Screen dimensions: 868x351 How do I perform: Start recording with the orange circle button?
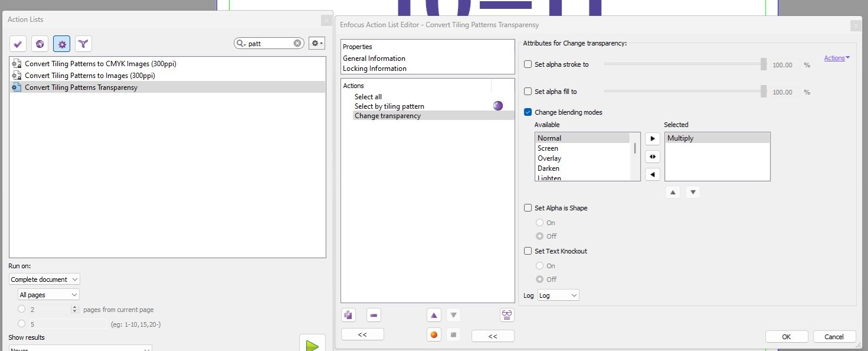point(434,335)
